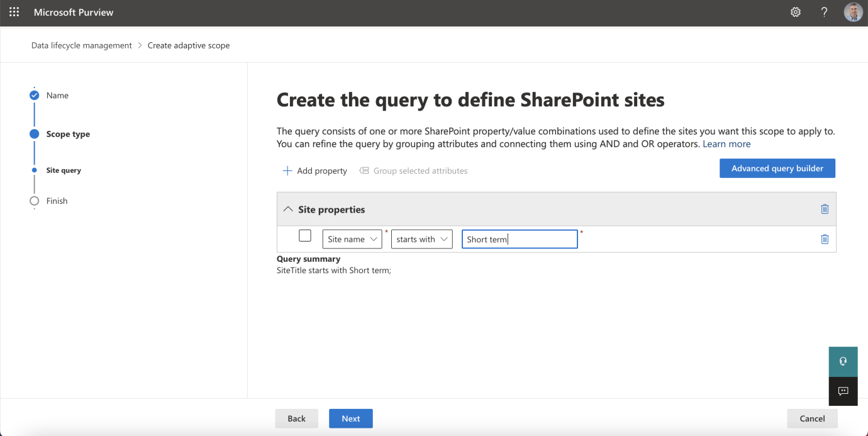Open the Site name property dropdown
The image size is (868, 436).
352,239
